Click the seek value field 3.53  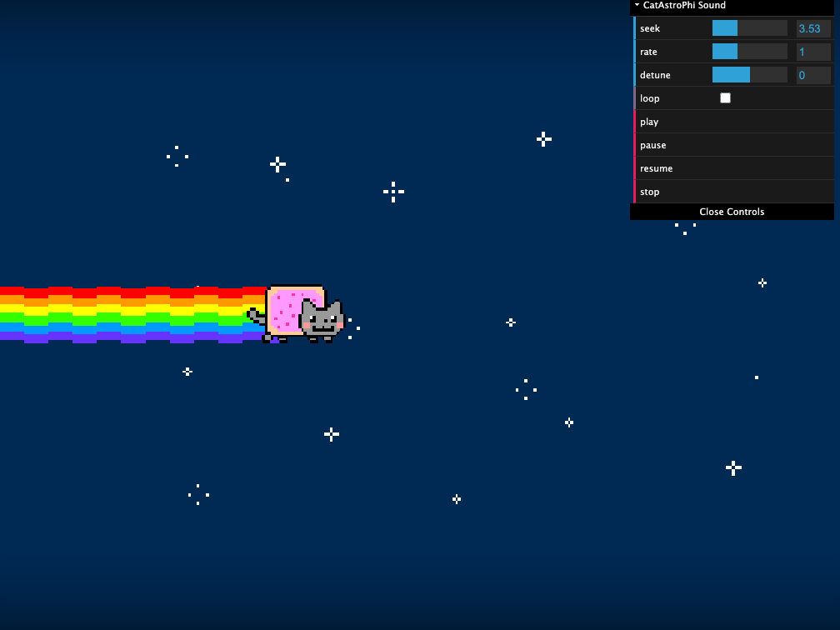[813, 28]
